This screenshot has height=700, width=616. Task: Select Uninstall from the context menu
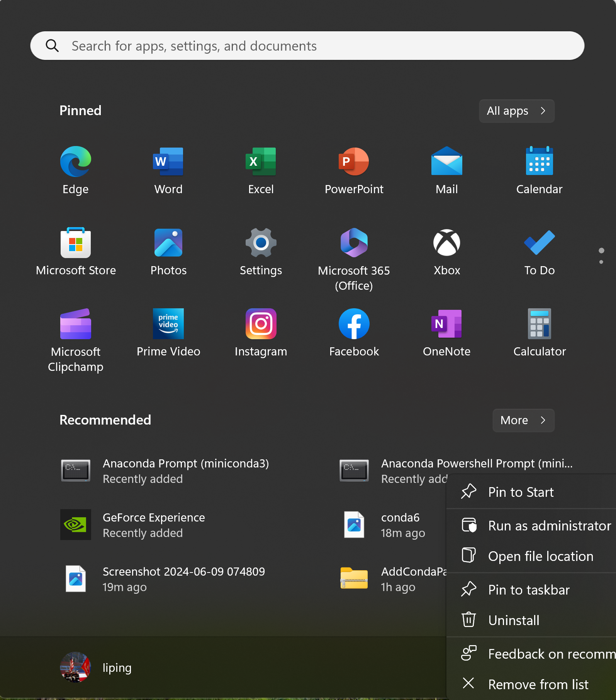pyautogui.click(x=513, y=620)
